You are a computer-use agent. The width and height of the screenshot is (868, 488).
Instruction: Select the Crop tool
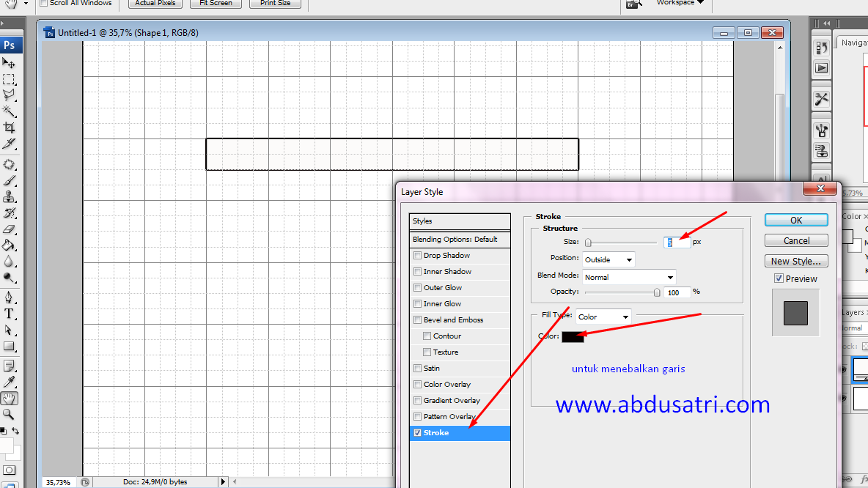9,127
